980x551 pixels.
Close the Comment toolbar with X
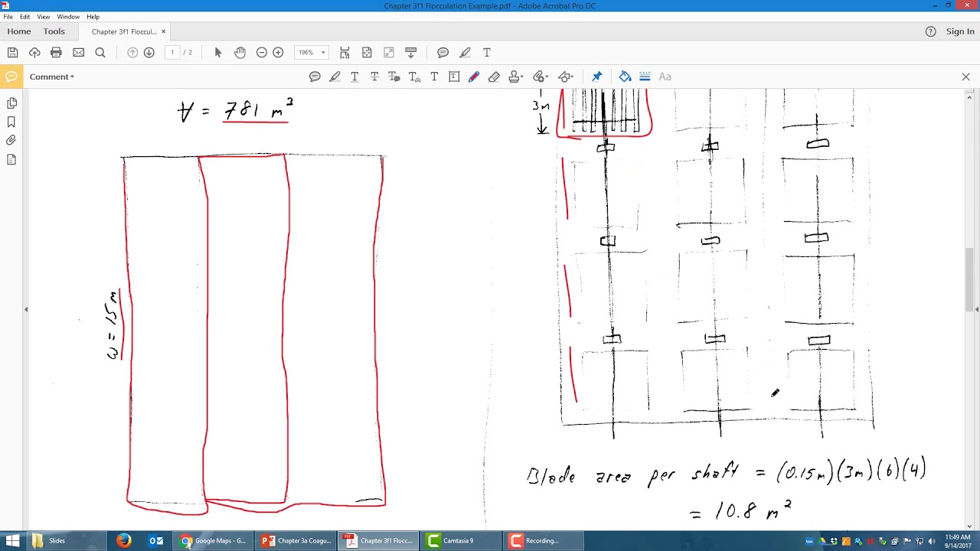click(965, 77)
